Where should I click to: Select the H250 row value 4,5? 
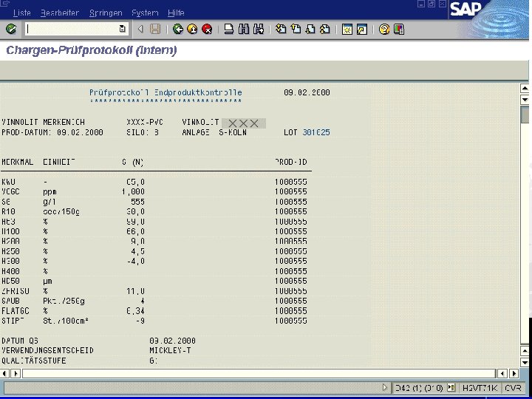point(137,251)
